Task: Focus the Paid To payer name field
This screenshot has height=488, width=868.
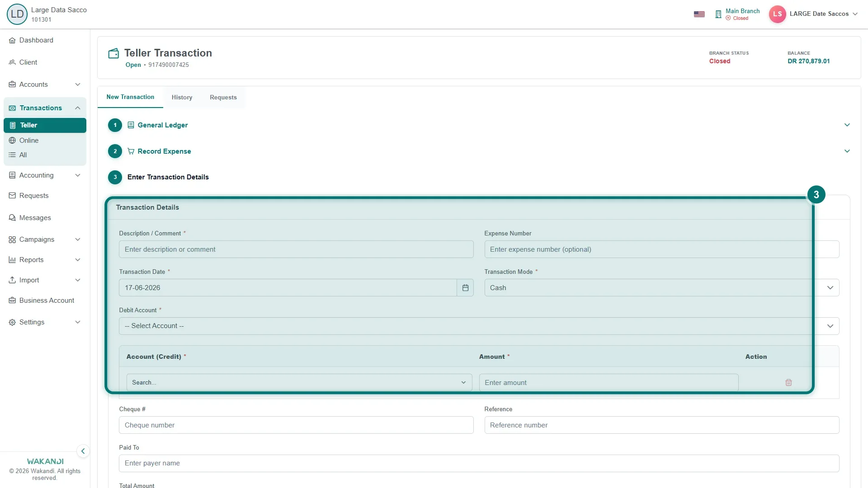Action: point(479,464)
